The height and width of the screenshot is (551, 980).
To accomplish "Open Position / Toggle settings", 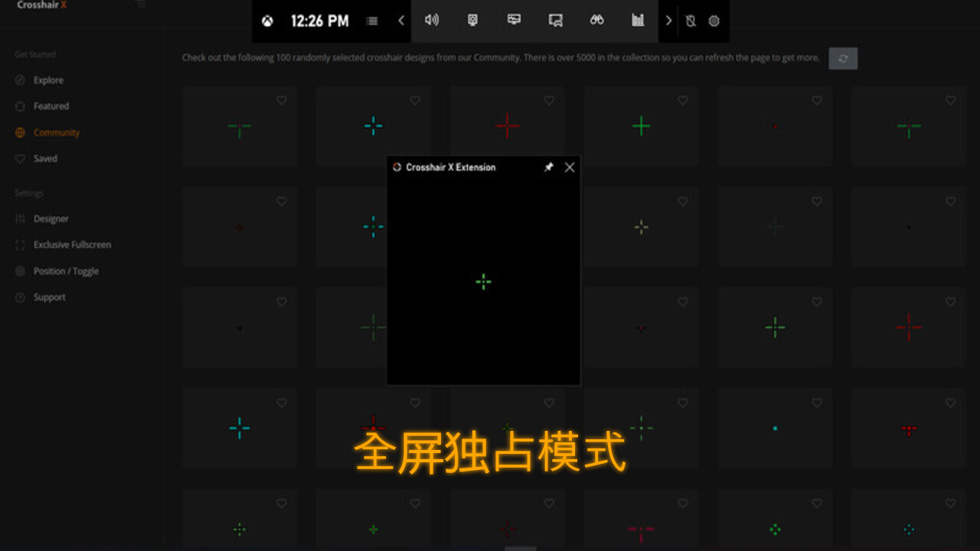I will point(66,271).
